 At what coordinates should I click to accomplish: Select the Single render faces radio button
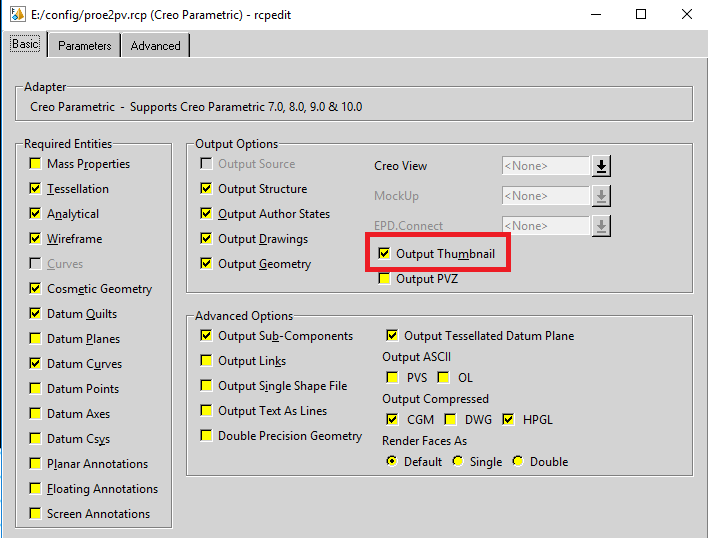click(458, 461)
